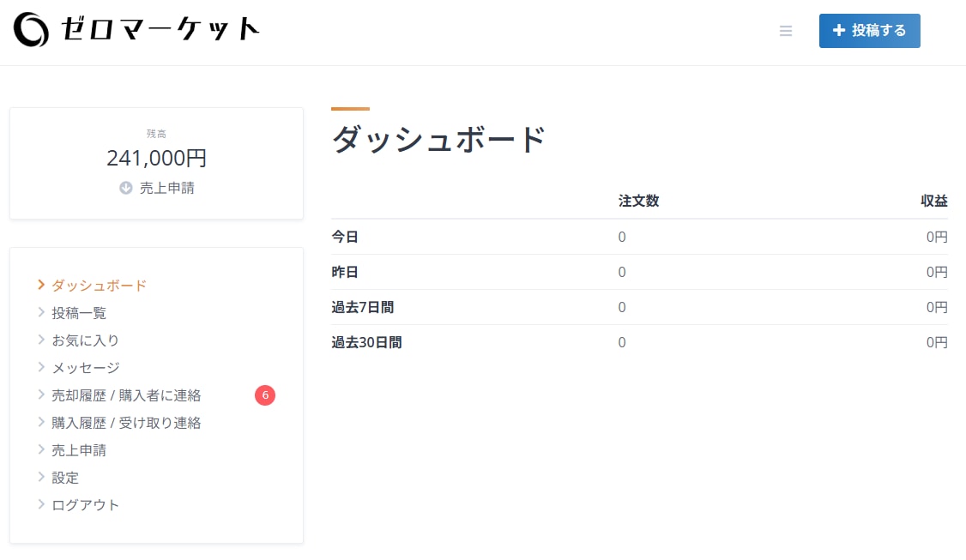Click the chevron before 設定
This screenshot has width=966, height=560.
tap(41, 477)
